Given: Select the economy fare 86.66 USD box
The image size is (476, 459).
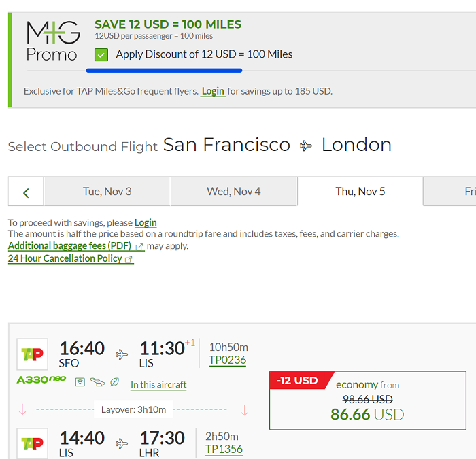Looking at the screenshot, I should tap(368, 401).
